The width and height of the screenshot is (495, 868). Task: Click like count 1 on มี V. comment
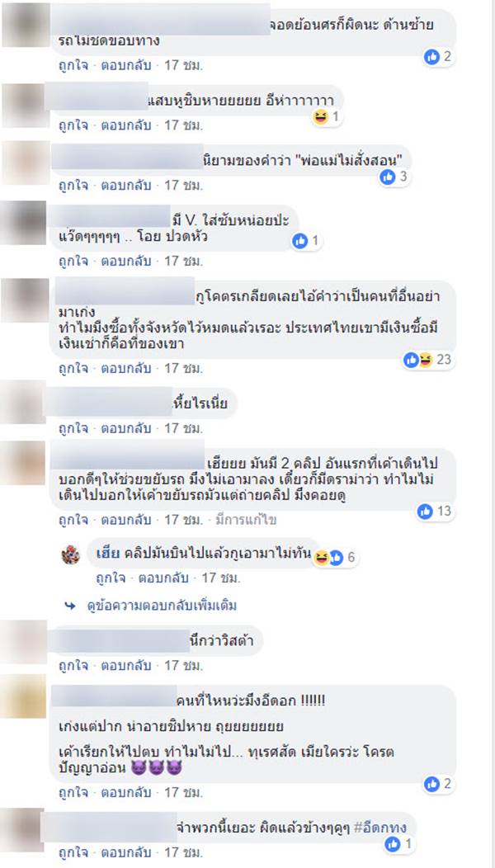coord(307,241)
